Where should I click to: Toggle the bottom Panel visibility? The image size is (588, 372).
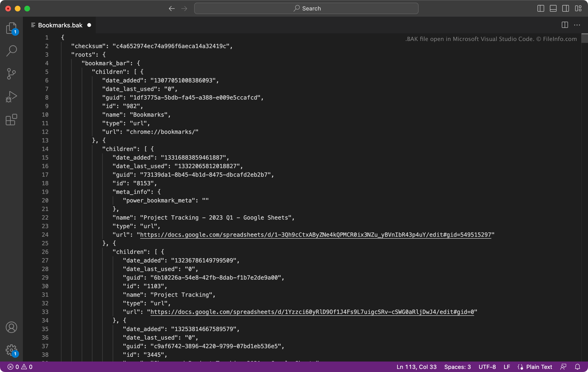click(x=553, y=9)
